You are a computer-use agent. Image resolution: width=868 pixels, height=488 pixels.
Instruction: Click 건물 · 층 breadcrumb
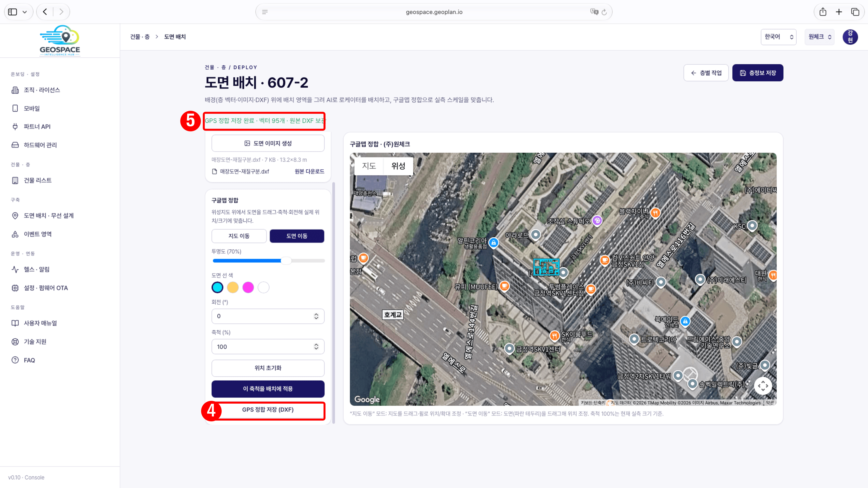coord(140,37)
